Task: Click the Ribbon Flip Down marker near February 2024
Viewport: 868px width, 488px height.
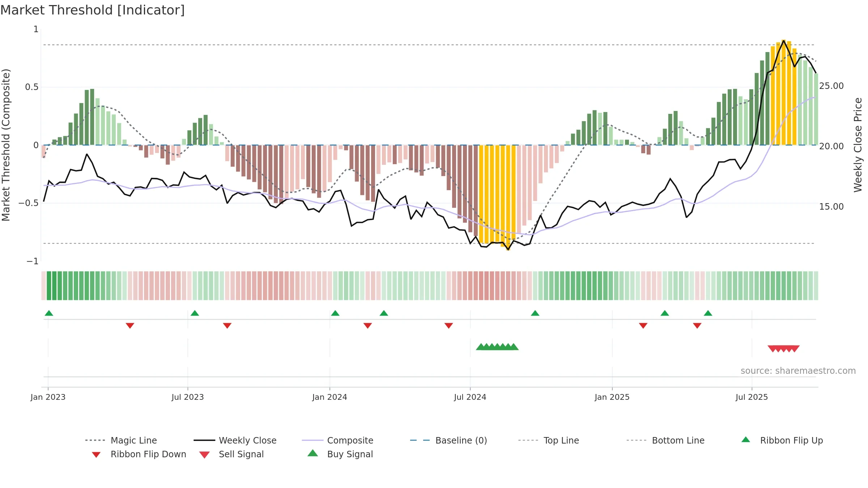Action: [368, 326]
